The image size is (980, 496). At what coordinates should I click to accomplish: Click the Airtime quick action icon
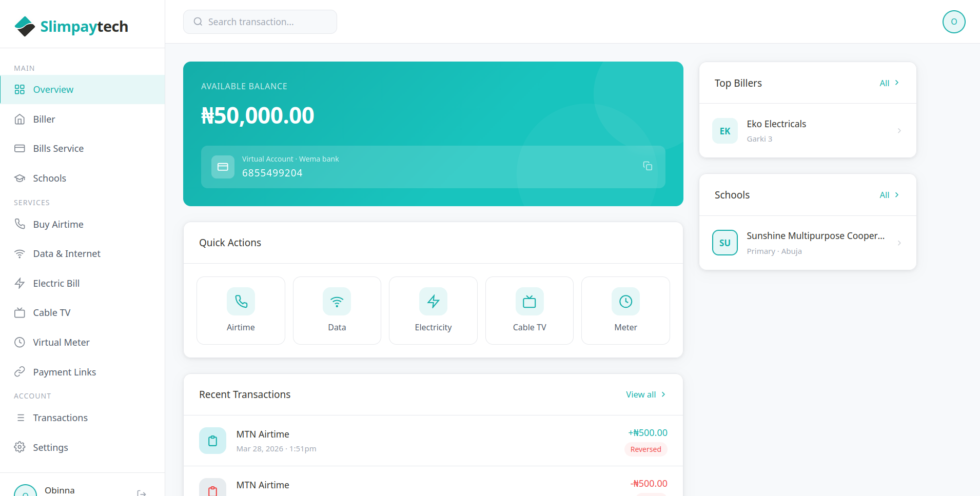point(241,302)
